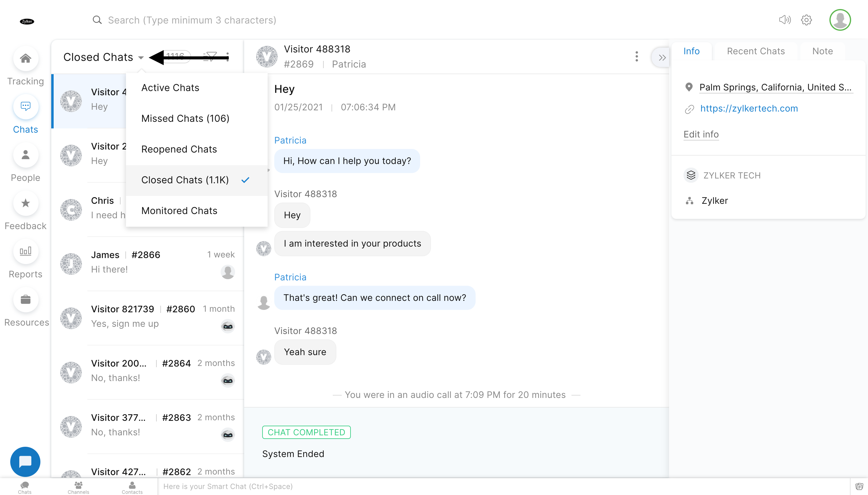Screen dimensions: 868x495
Task: Open the Feedback star icon
Action: coord(26,204)
